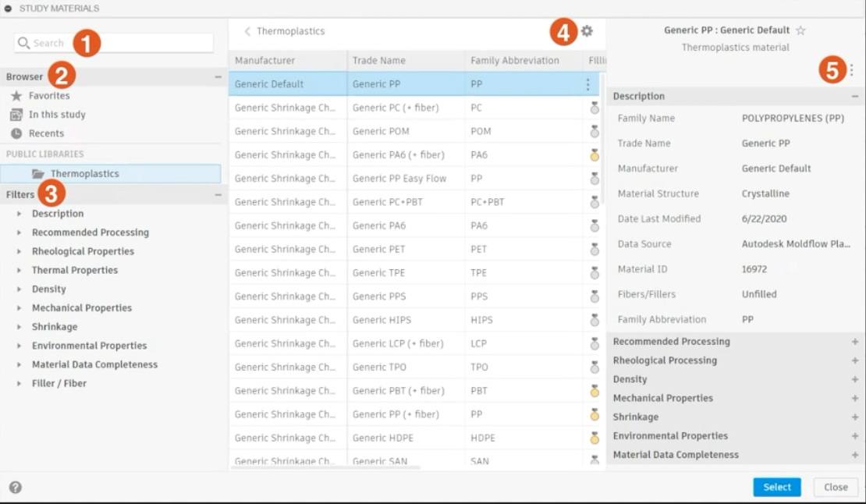Click Select button
Viewport: 866px width, 504px height.
click(776, 487)
